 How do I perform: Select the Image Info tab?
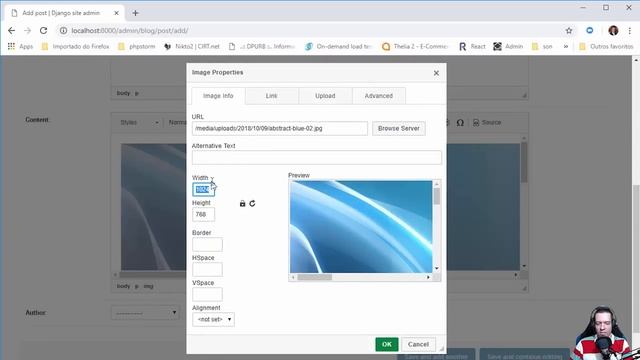click(x=218, y=96)
